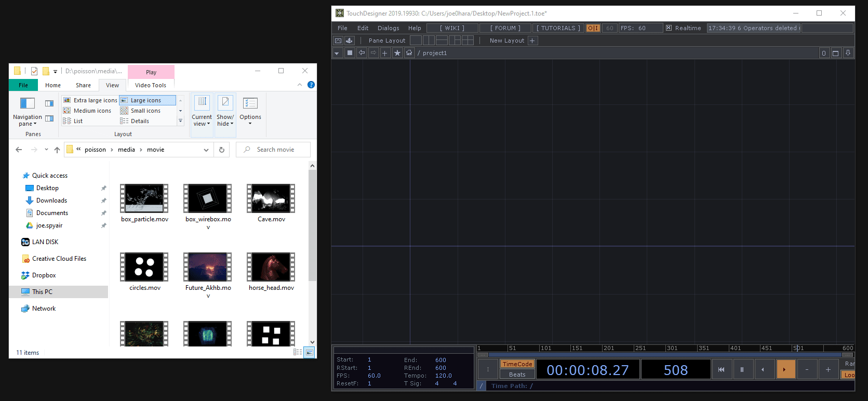Click the WIKI button

point(452,28)
